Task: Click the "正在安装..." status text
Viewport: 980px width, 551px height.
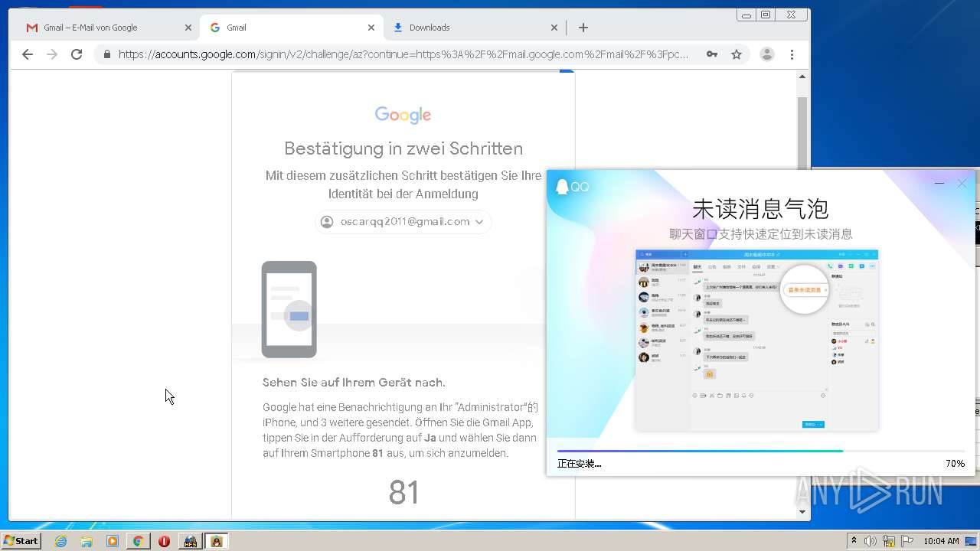Action: click(x=579, y=464)
